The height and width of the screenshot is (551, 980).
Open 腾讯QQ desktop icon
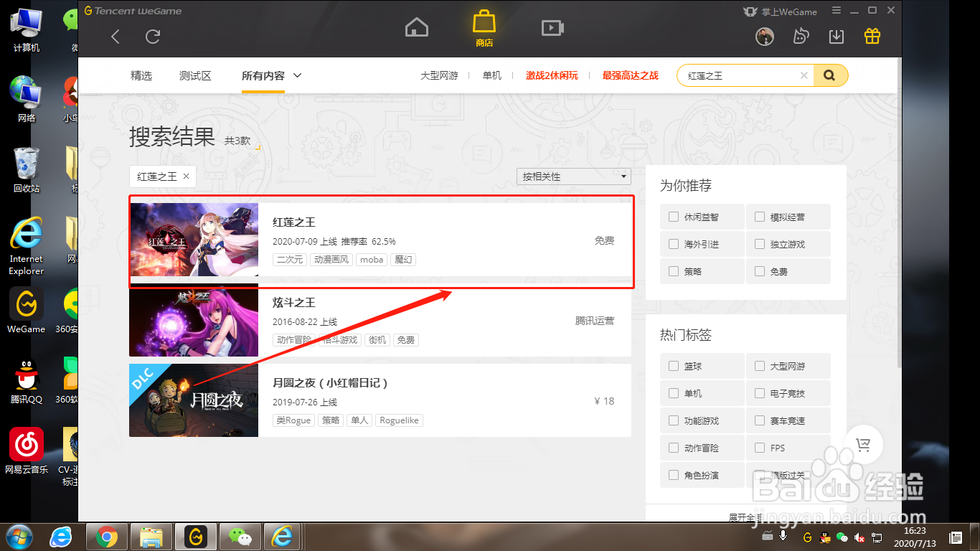pyautogui.click(x=27, y=381)
